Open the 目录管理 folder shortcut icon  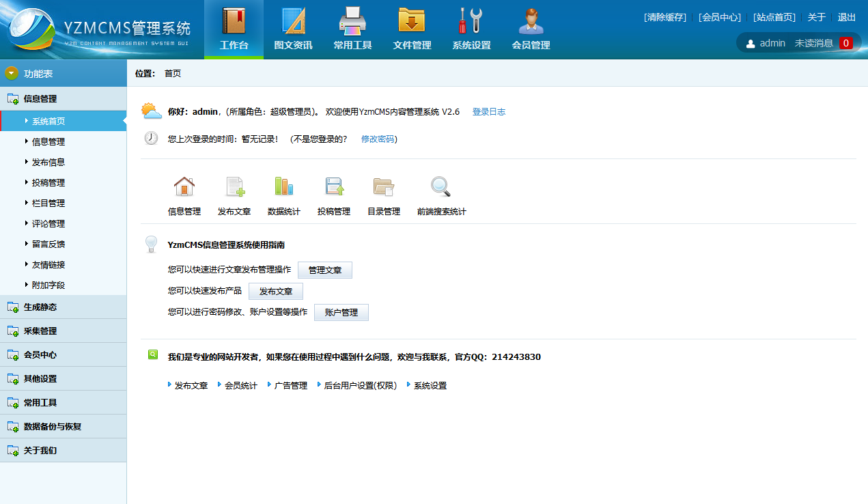(383, 186)
